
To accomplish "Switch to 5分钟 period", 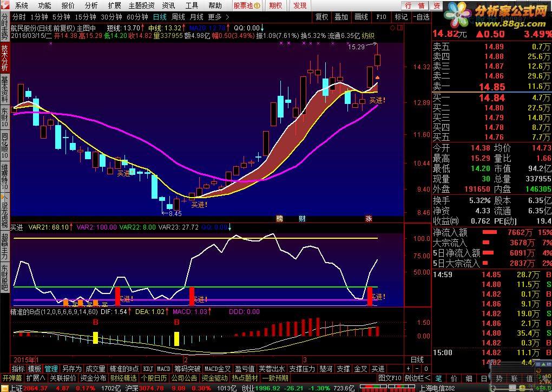I will coord(61,17).
